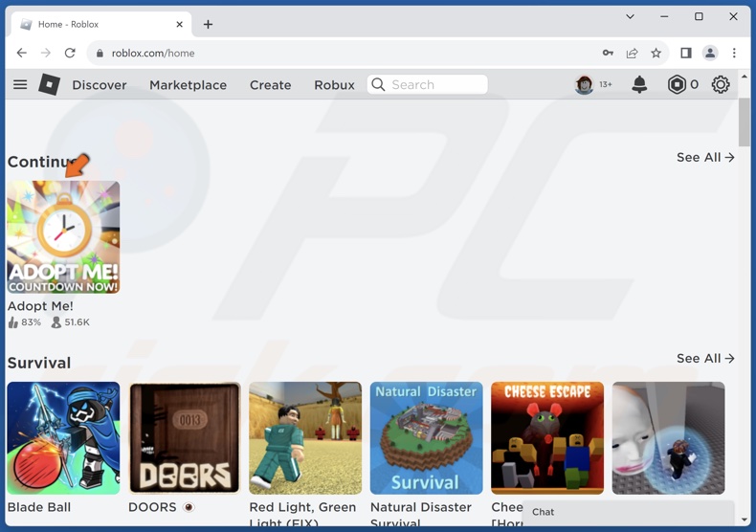Click the page vertical scrollbar thumb
Image resolution: width=756 pixels, height=532 pixels.
point(744,122)
